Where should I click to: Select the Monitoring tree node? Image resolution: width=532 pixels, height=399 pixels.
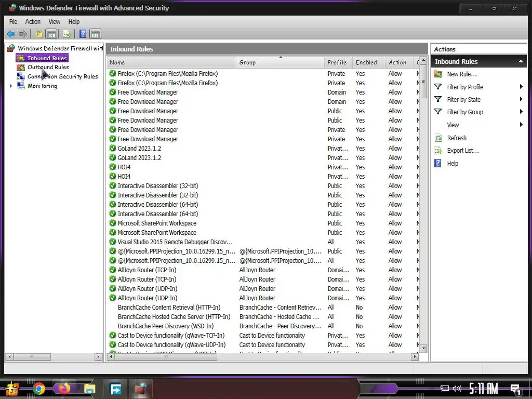(x=42, y=86)
